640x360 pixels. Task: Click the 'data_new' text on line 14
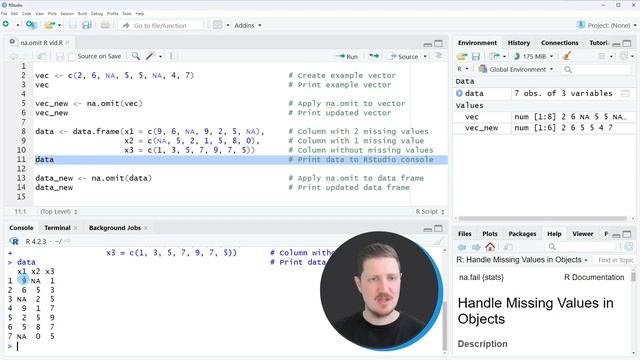[x=54, y=187]
